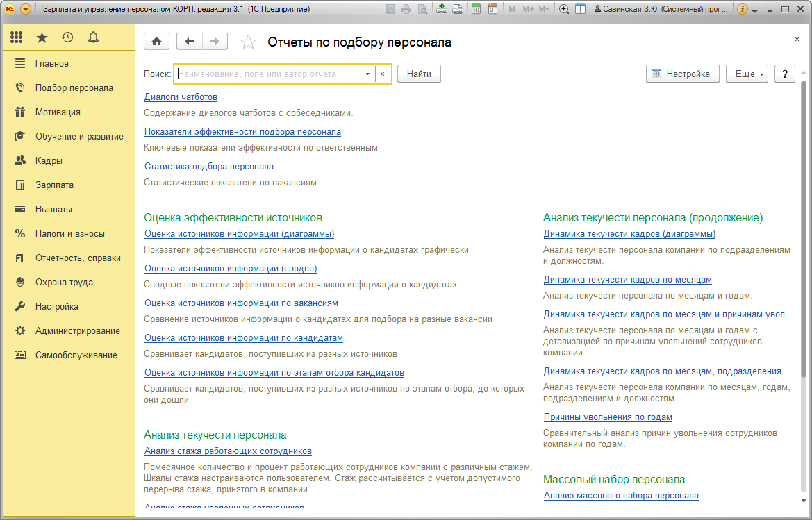Open the 1C main menu round arrow button
Image resolution: width=812 pixels, height=520 pixels.
pyautogui.click(x=26, y=9)
